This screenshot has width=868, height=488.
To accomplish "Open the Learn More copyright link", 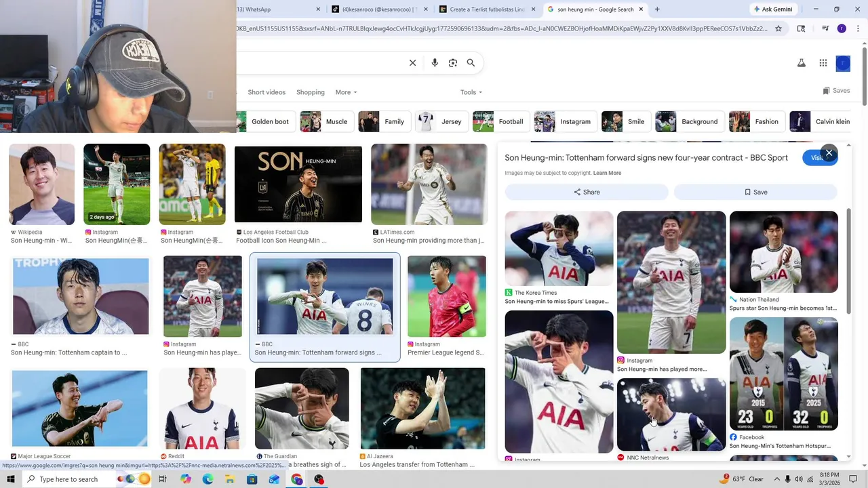I will tap(607, 173).
